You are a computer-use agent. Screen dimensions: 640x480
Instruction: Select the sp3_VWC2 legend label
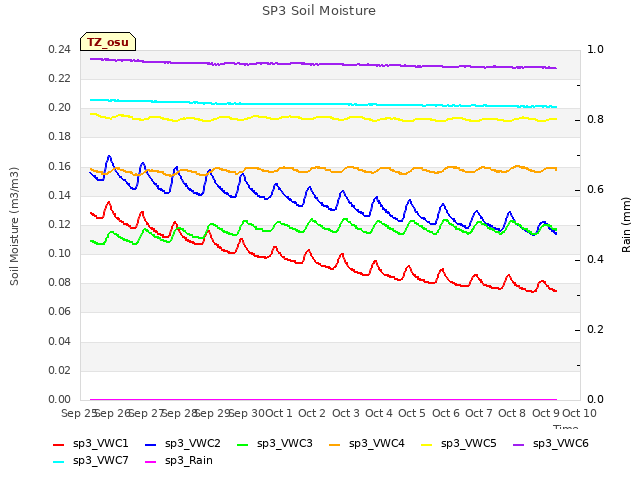click(193, 444)
